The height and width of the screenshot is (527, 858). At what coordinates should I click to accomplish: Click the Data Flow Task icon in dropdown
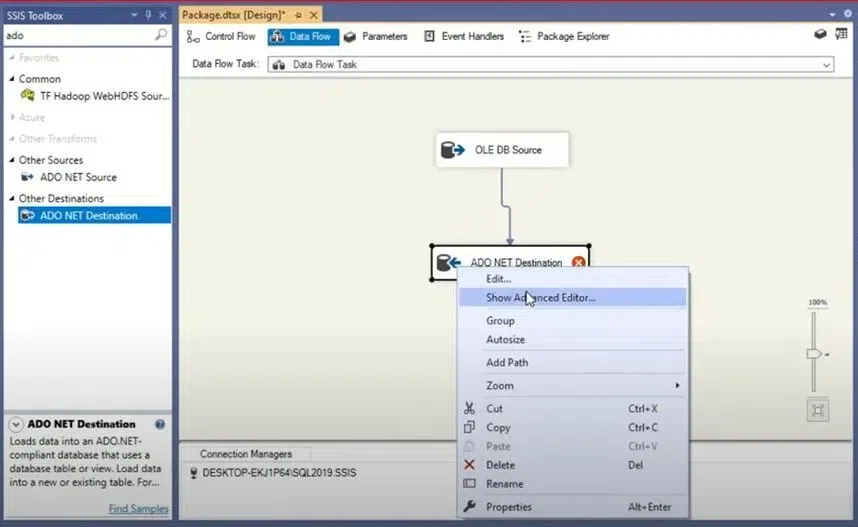[x=279, y=65]
